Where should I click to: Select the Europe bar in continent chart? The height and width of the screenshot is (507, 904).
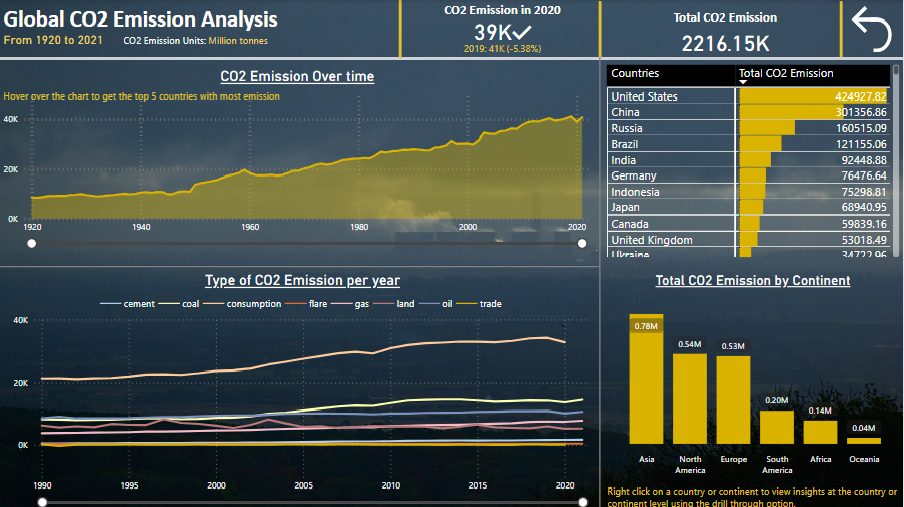click(733, 399)
